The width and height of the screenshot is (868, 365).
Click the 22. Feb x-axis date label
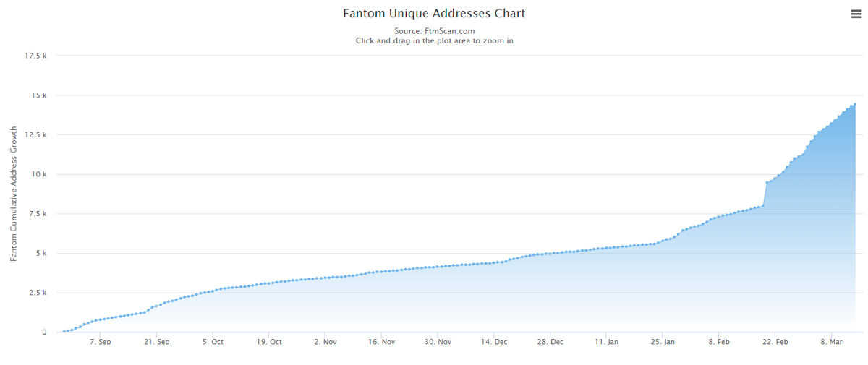pos(777,342)
